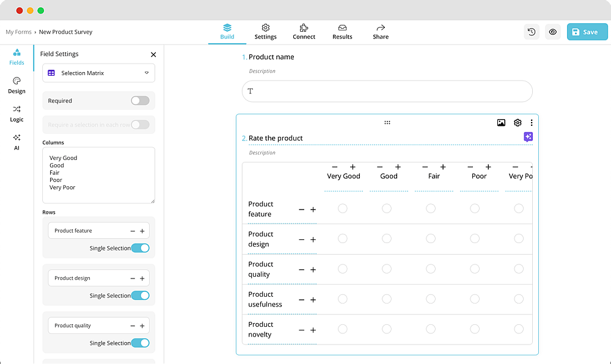Select Fair for Product feature
The image size is (611, 364).
pos(431,209)
